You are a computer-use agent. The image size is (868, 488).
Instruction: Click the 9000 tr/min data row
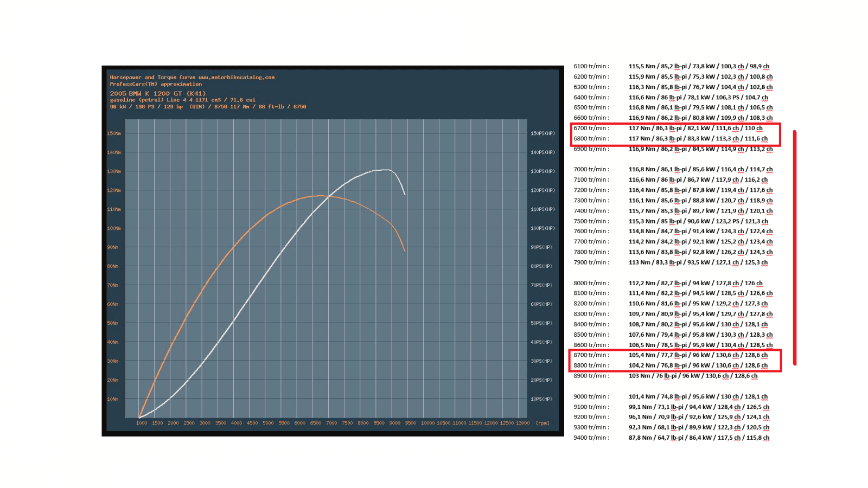click(673, 396)
